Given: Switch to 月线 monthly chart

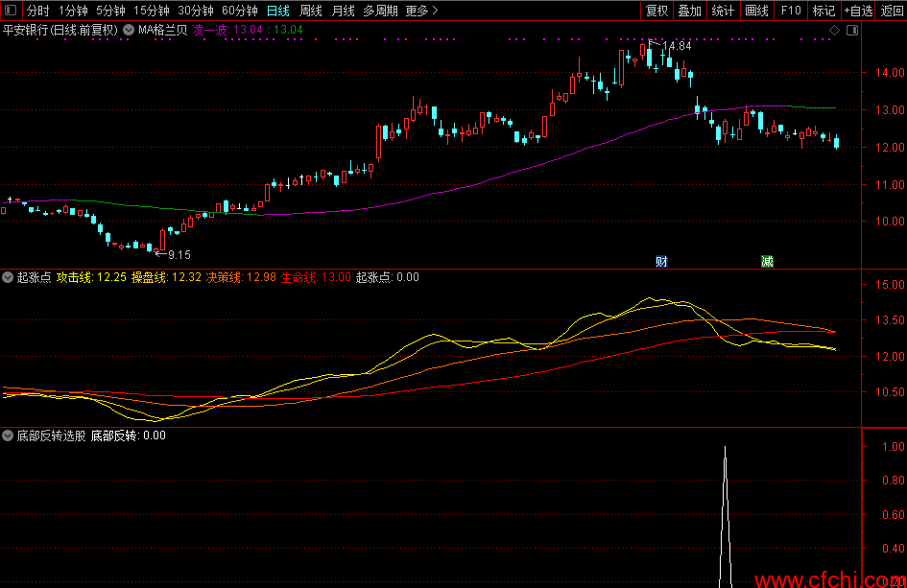Looking at the screenshot, I should click(x=343, y=11).
